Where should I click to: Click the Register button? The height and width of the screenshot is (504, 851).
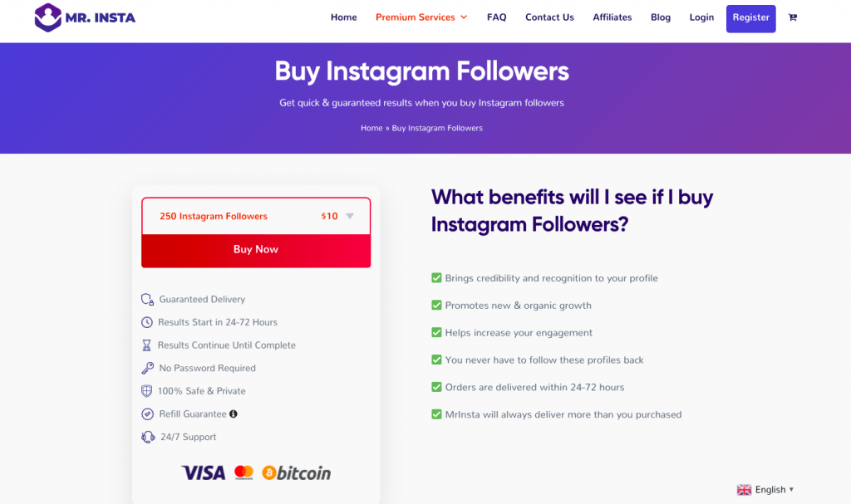point(751,18)
